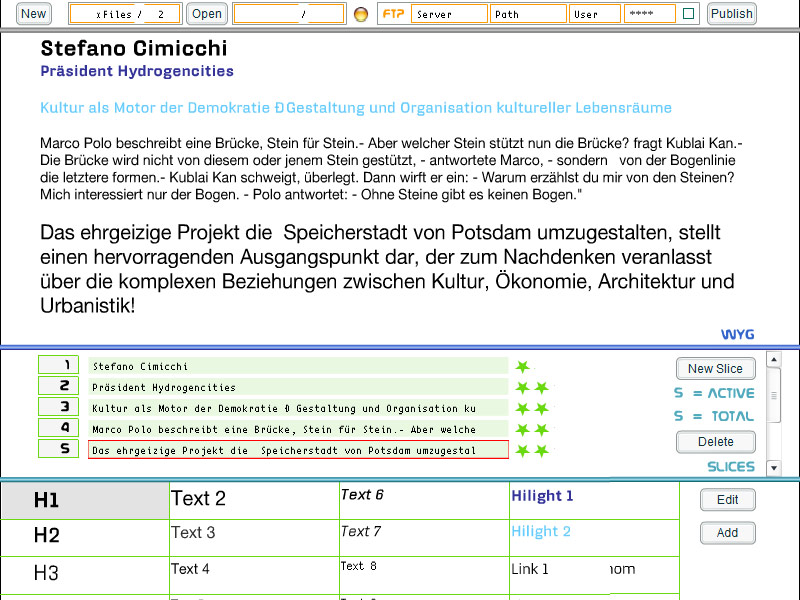Viewport: 800px width, 600px height.
Task: Choose the H1 style cell
Action: coord(85,501)
